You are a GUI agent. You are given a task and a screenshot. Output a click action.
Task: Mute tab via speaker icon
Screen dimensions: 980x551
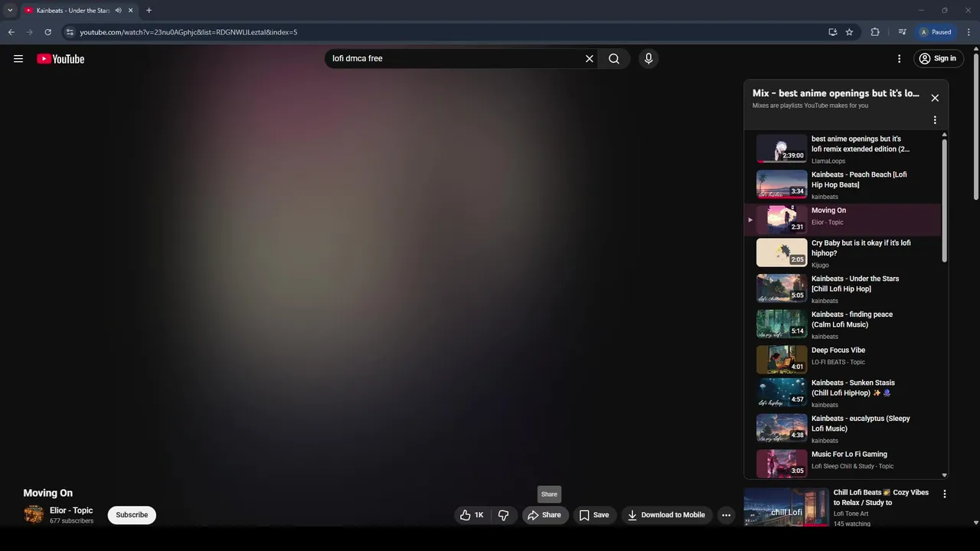click(118, 11)
